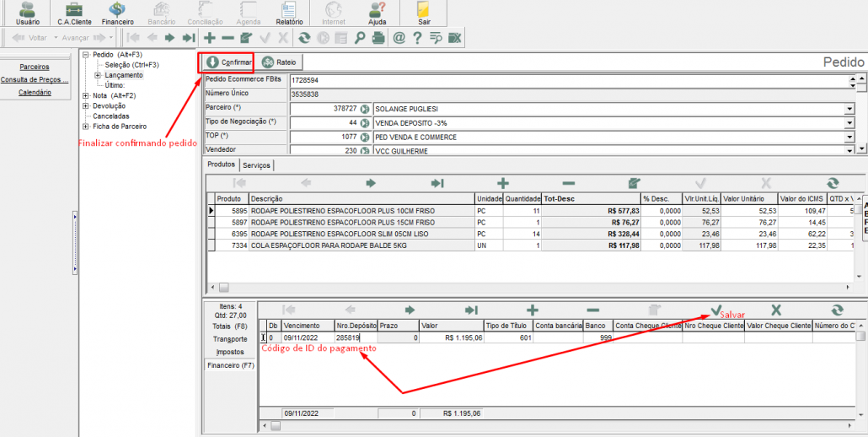Click the Usuário icon
The height and width of the screenshot is (437, 868).
coord(27,13)
